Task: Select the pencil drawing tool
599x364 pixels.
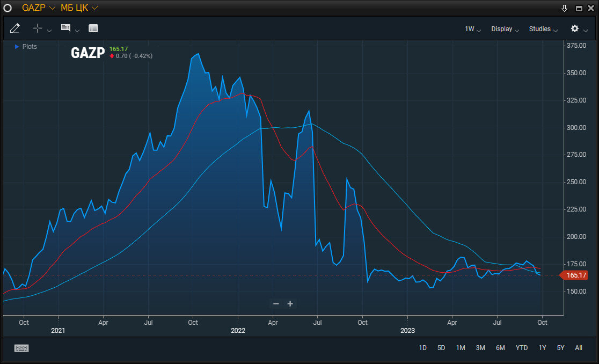Action: pos(15,28)
